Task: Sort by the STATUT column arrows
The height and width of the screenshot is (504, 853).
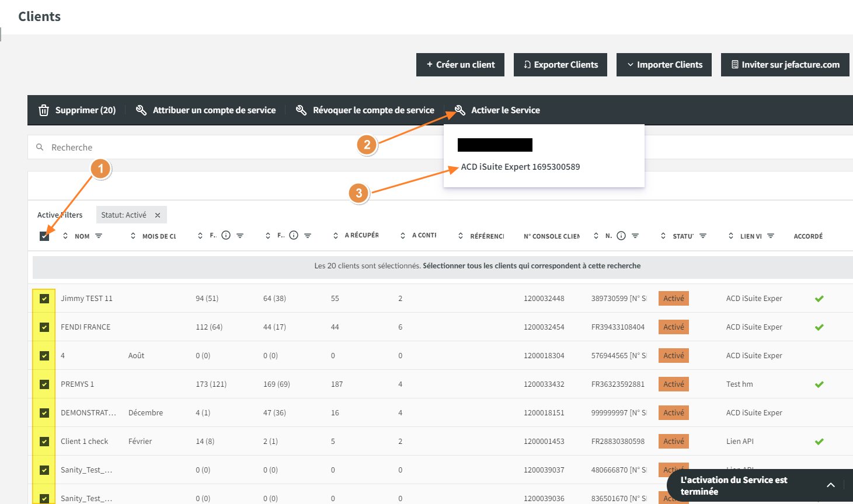Action: (663, 236)
